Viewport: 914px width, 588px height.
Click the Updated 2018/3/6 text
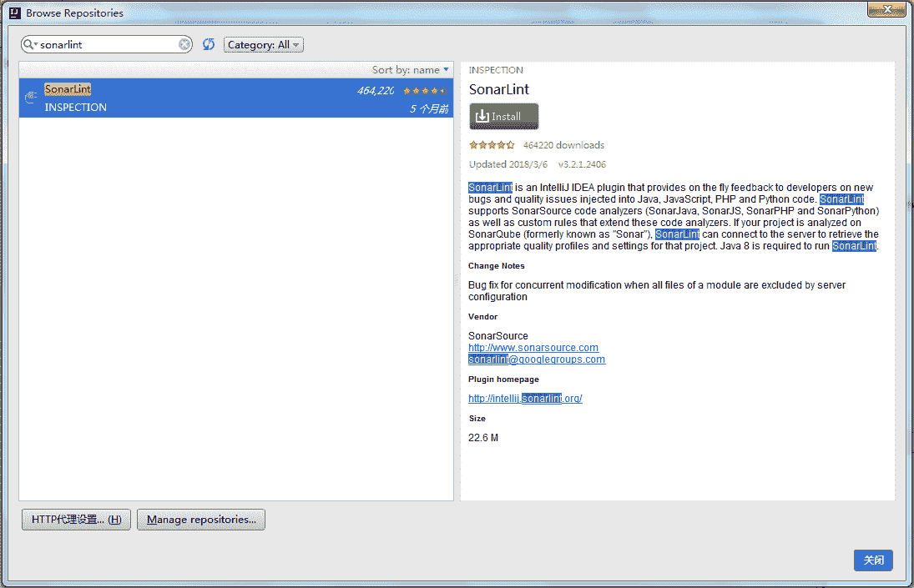pyautogui.click(x=508, y=164)
